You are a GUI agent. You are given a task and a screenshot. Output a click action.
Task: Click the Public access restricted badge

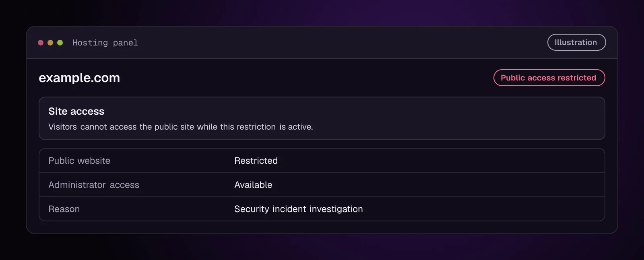[549, 78]
